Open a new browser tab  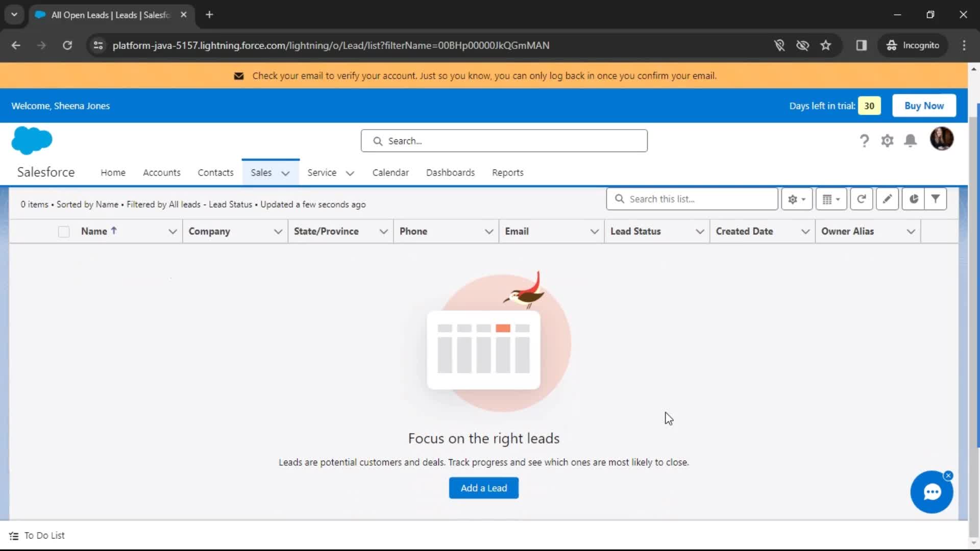pos(209,15)
